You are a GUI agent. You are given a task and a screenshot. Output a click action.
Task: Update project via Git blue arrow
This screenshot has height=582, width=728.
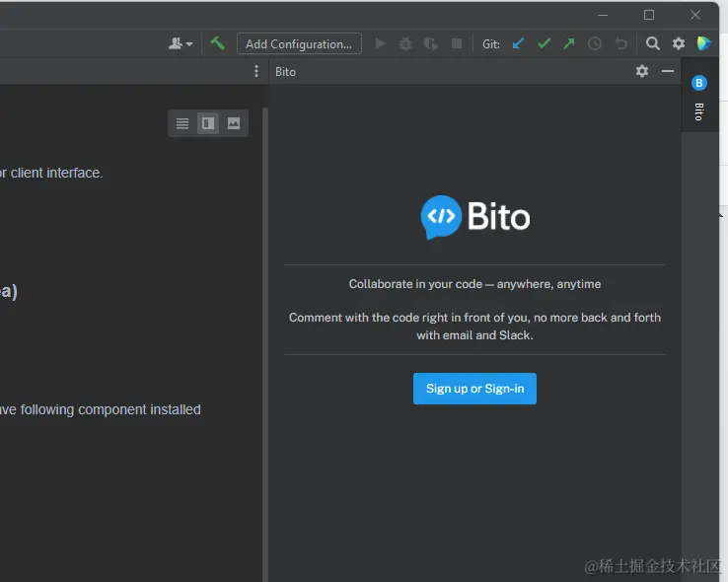[x=518, y=43]
